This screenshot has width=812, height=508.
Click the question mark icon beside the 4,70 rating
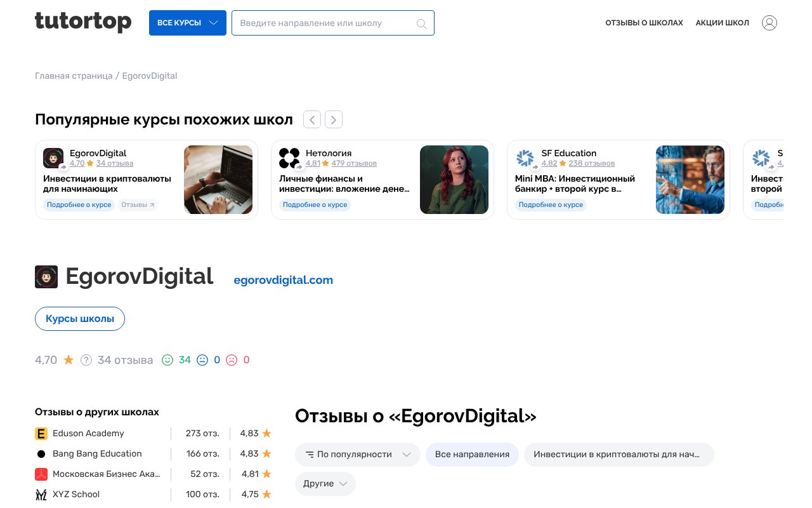pyautogui.click(x=86, y=360)
